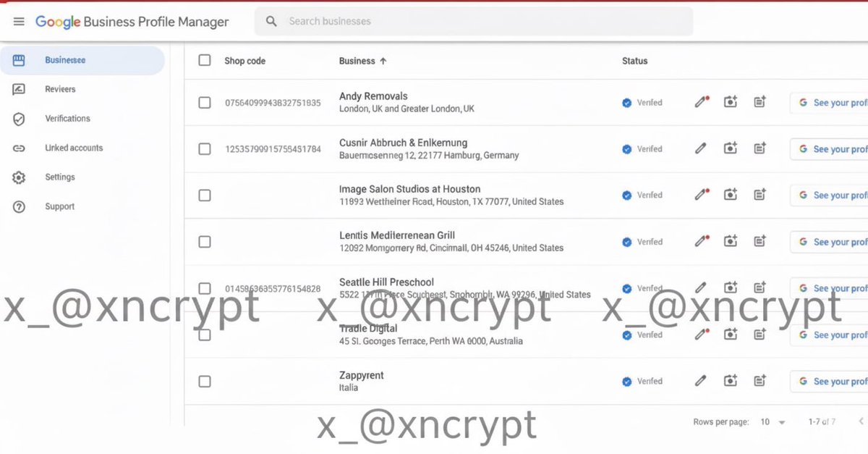This screenshot has width=868, height=454.
Task: Create post for Andy Removals
Action: [x=759, y=102]
